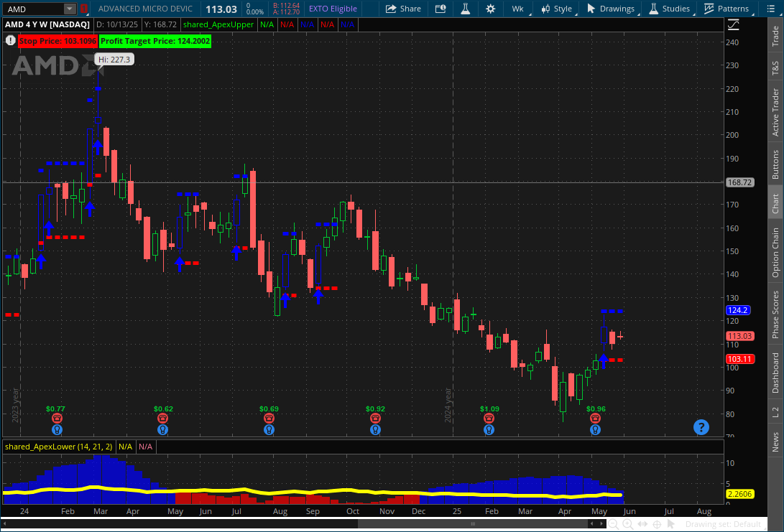Open the Buttons side tab
This screenshot has height=532, width=784.
coord(775,164)
